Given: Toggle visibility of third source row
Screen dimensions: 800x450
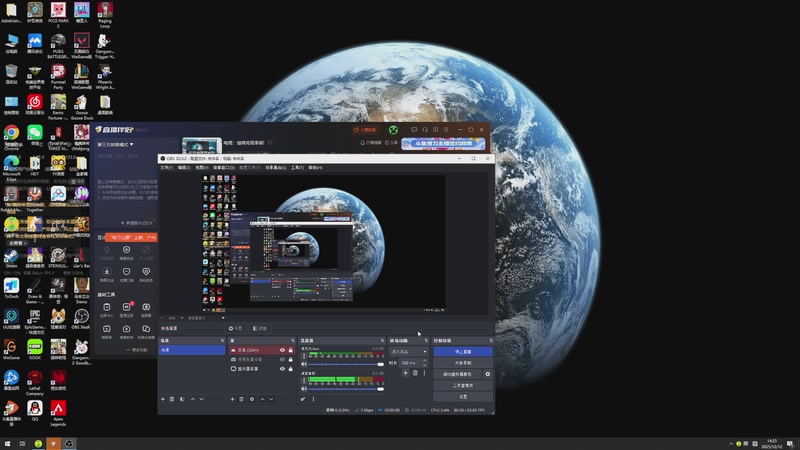Looking at the screenshot, I should point(282,368).
